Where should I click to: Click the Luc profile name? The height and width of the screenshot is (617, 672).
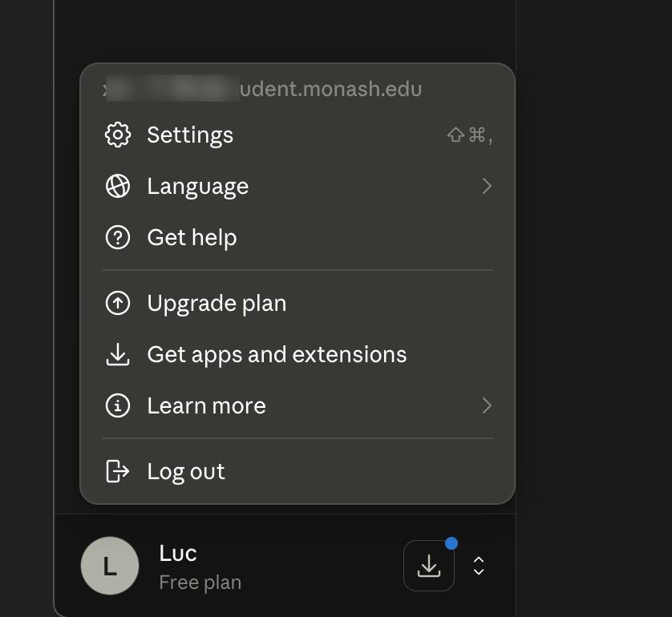click(x=178, y=553)
